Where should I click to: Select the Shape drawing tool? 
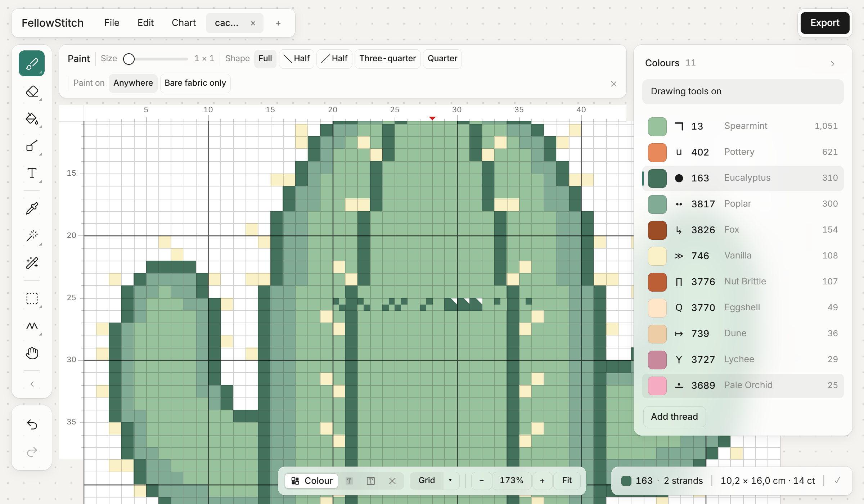32,146
